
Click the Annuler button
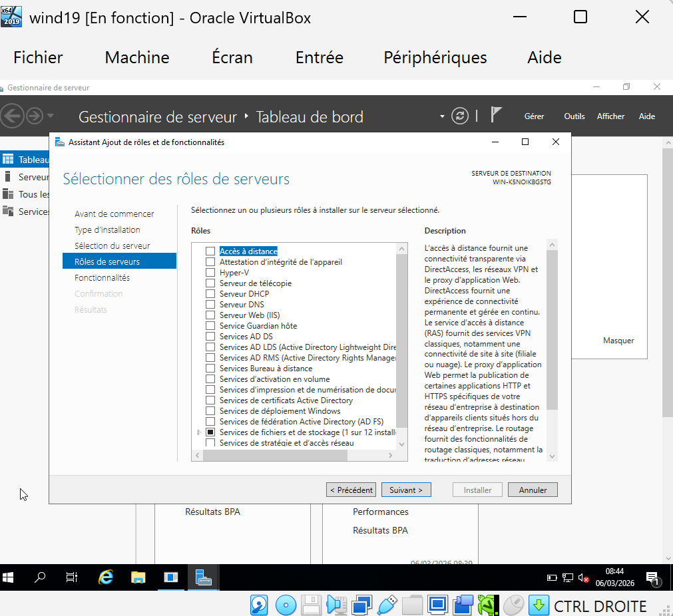point(533,490)
